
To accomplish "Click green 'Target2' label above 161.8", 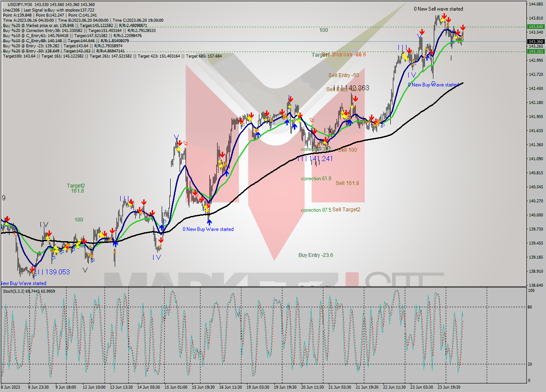I will tap(76, 186).
